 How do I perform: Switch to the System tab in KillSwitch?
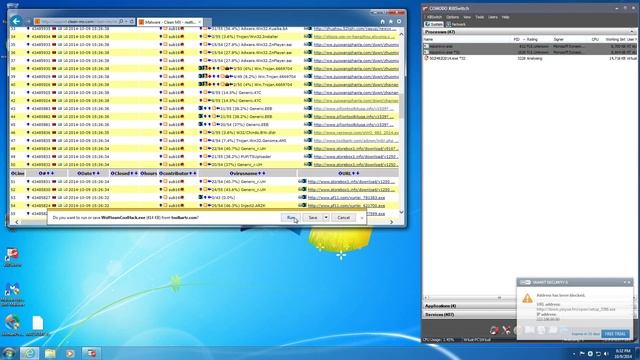tap(434, 24)
